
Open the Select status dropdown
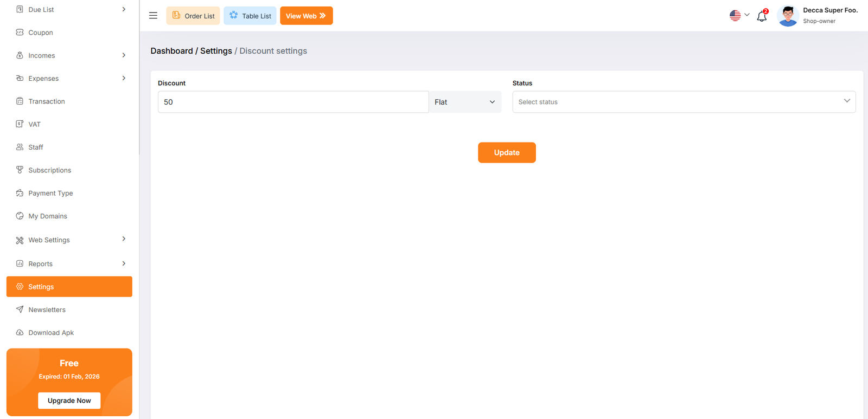click(x=684, y=102)
